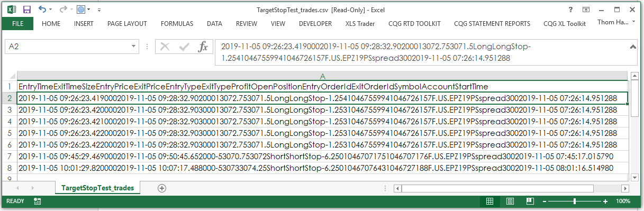This screenshot has height=211, width=644.
Task: Open the VIEW tab
Action: 278,23
